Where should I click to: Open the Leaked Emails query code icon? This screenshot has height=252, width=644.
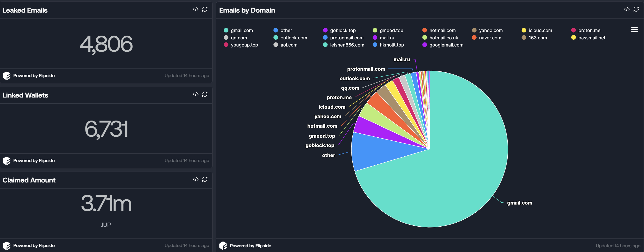[x=195, y=9]
